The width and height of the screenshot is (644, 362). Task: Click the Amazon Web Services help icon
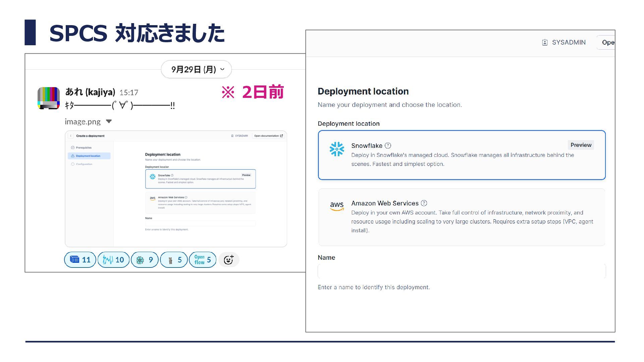click(x=424, y=203)
